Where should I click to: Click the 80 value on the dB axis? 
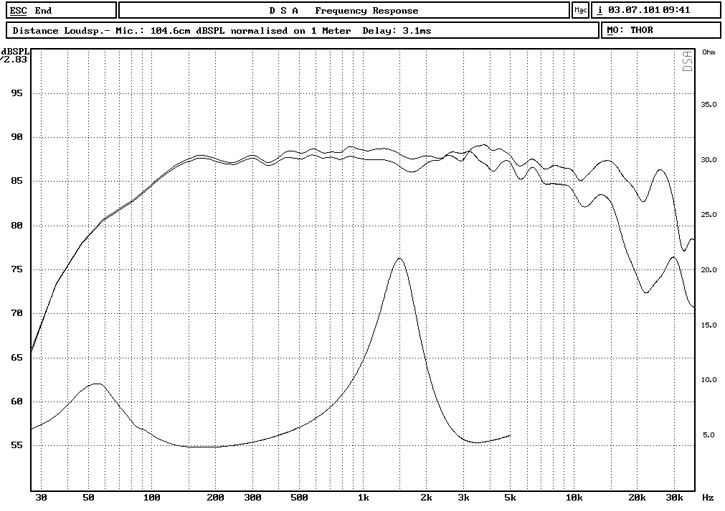tap(16, 226)
